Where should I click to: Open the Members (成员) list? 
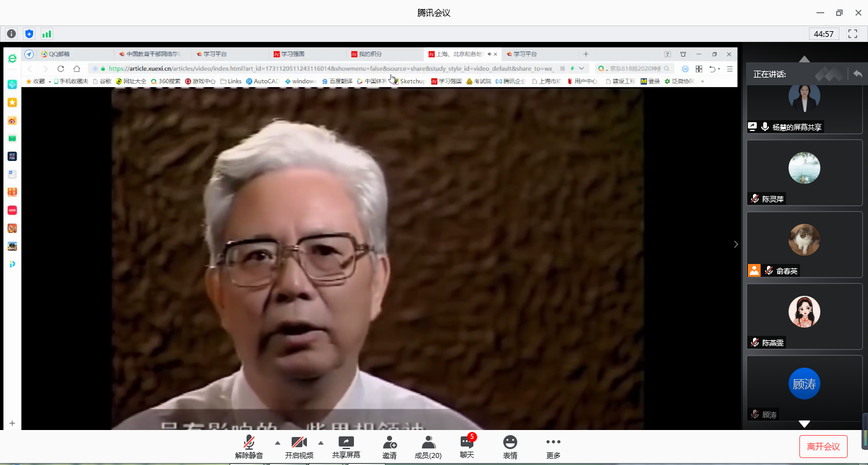tap(428, 447)
